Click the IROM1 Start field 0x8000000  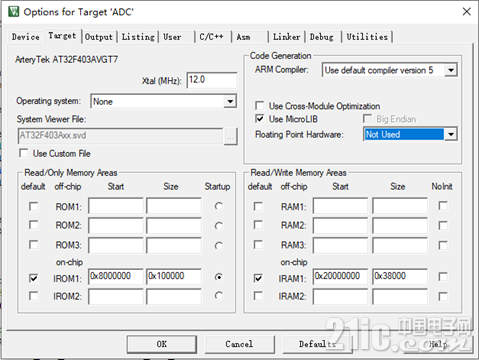pyautogui.click(x=116, y=276)
